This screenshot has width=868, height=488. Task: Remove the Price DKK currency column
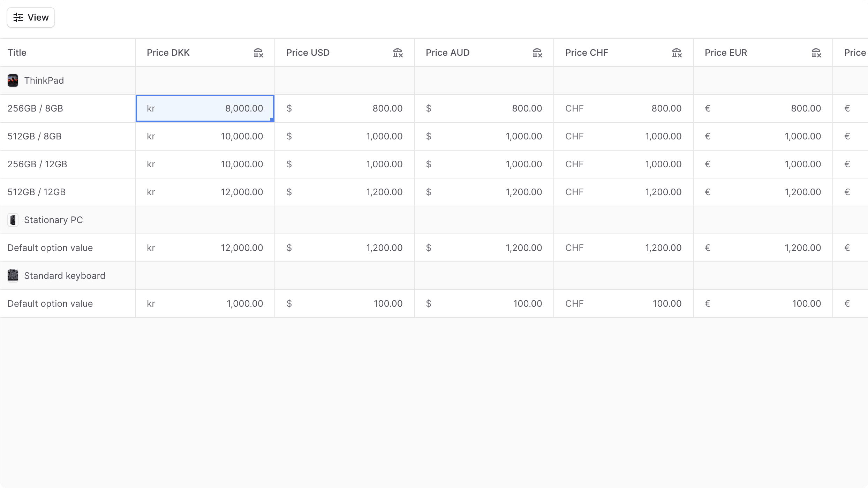[x=258, y=52]
